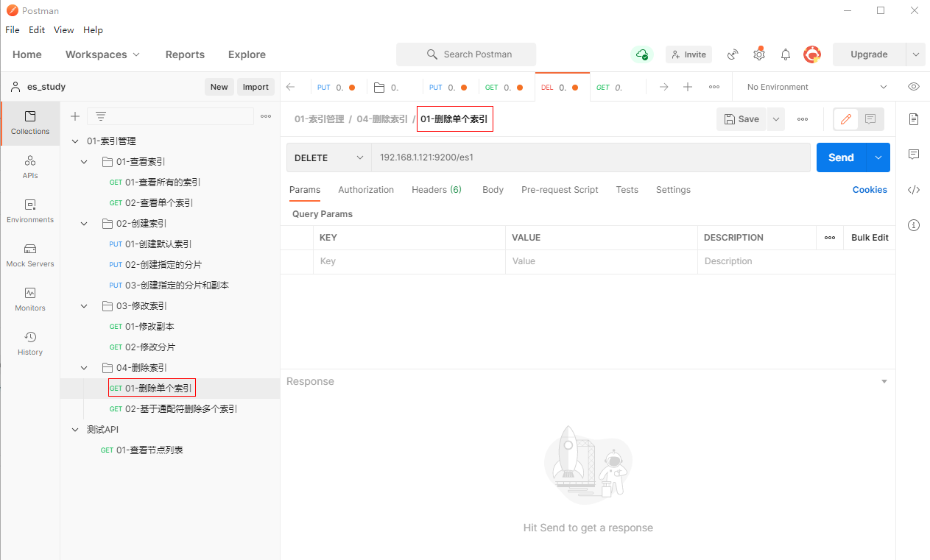The width and height of the screenshot is (930, 560).
Task: Switch to the comment mode toggle
Action: [870, 119]
